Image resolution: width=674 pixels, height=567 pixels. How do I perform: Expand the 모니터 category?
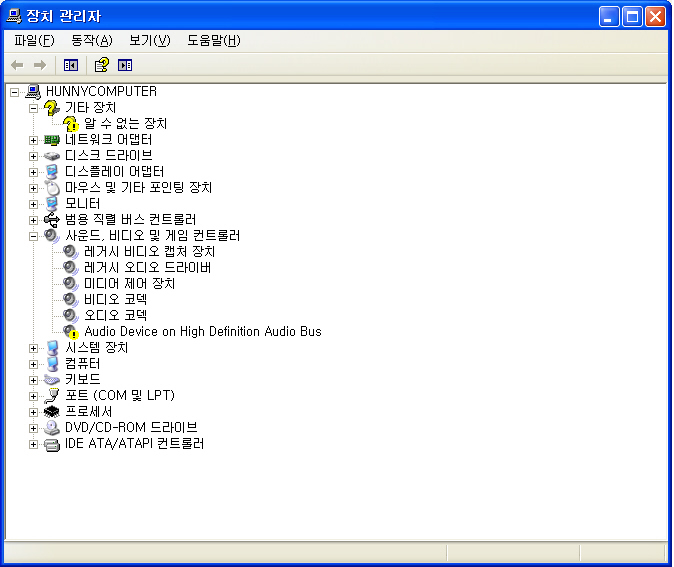tap(33, 204)
